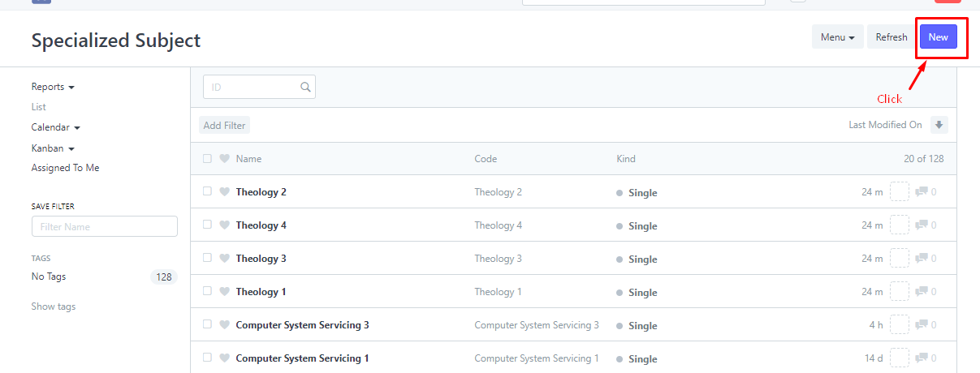Expand the Kanban dropdown in sidebar
The height and width of the screenshot is (373, 980).
click(53, 148)
